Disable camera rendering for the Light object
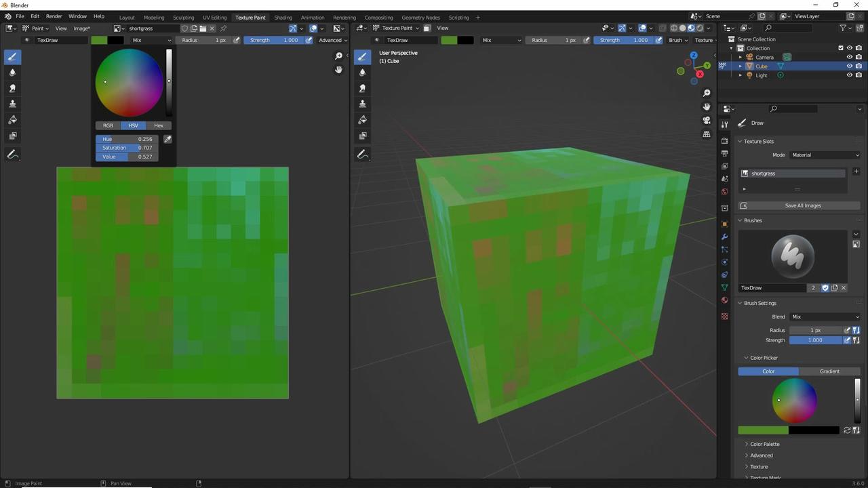868x488 pixels. [859, 75]
